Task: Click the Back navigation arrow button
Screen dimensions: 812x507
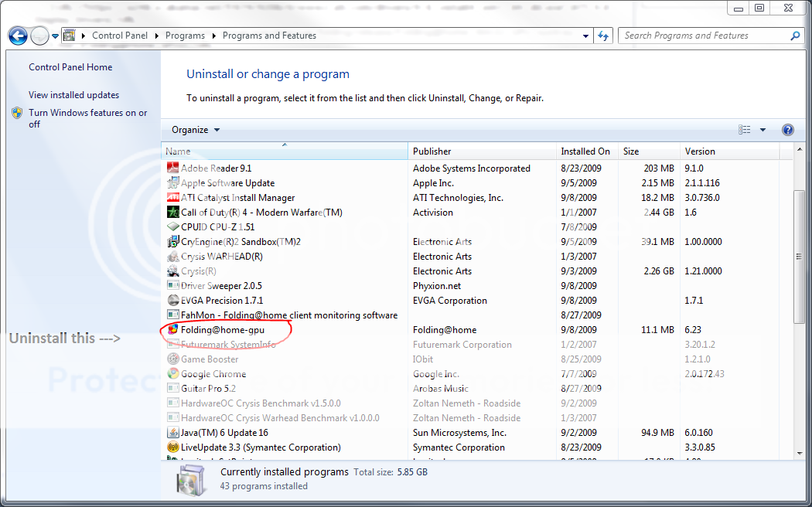Action: coord(18,36)
